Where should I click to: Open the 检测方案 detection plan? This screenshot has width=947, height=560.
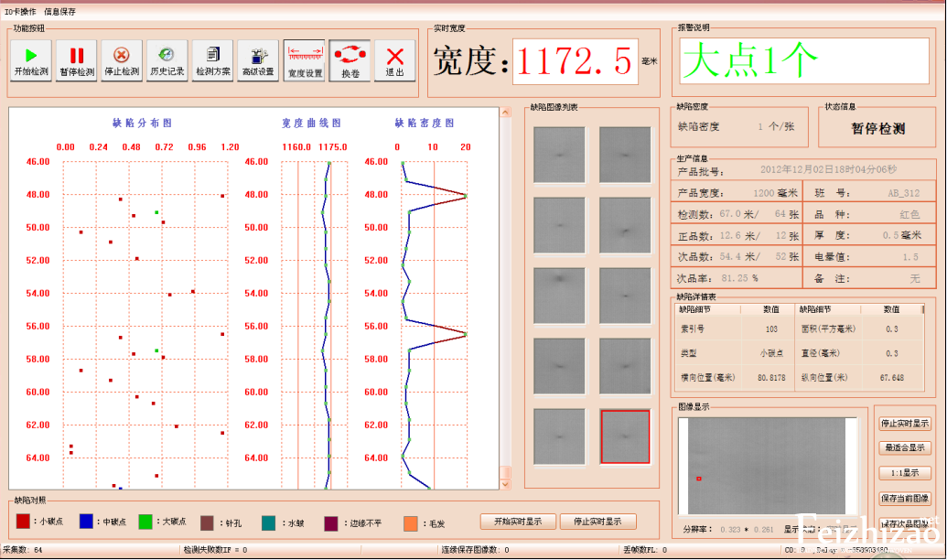(212, 60)
